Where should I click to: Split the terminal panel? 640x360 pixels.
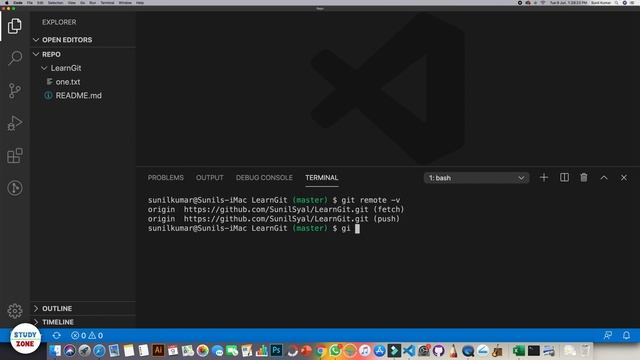[564, 178]
